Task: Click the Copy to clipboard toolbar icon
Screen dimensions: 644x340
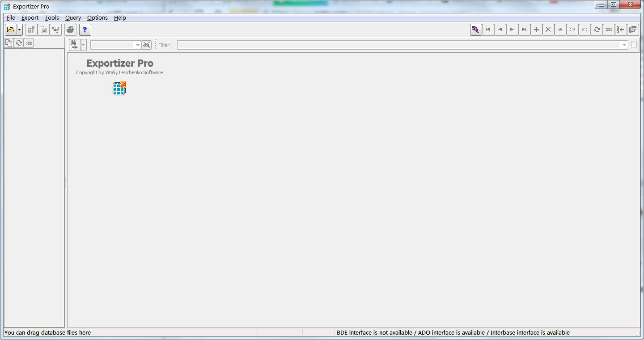Action: [x=43, y=30]
